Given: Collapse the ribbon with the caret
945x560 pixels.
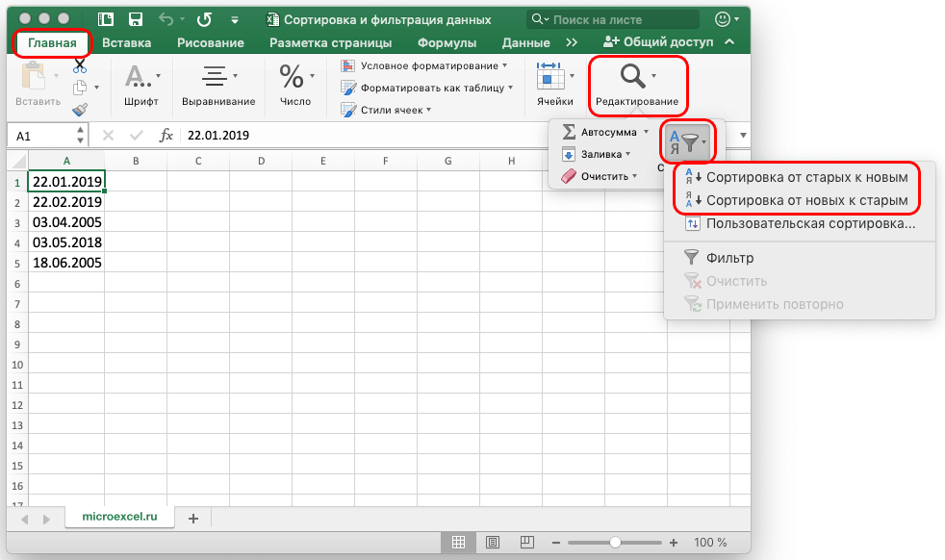Looking at the screenshot, I should tap(729, 42).
